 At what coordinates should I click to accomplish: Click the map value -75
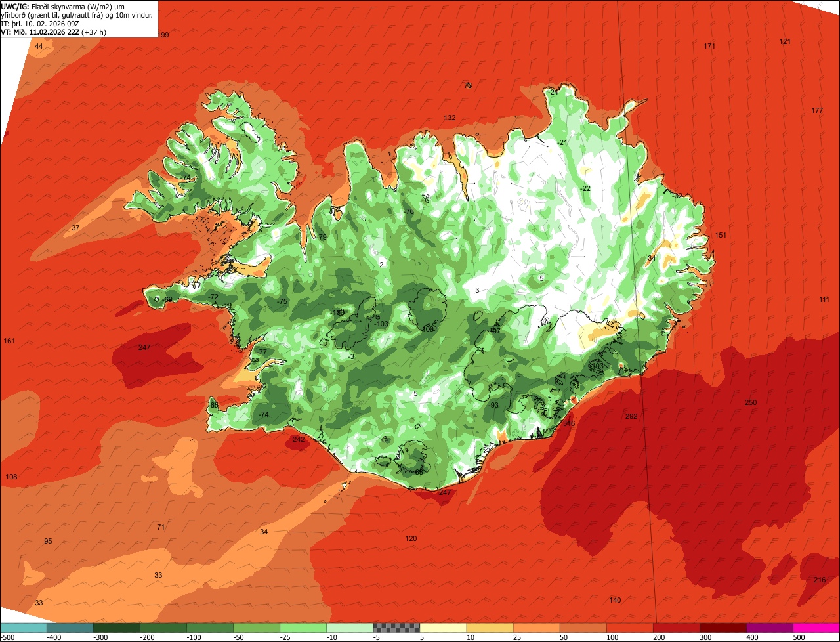point(282,301)
